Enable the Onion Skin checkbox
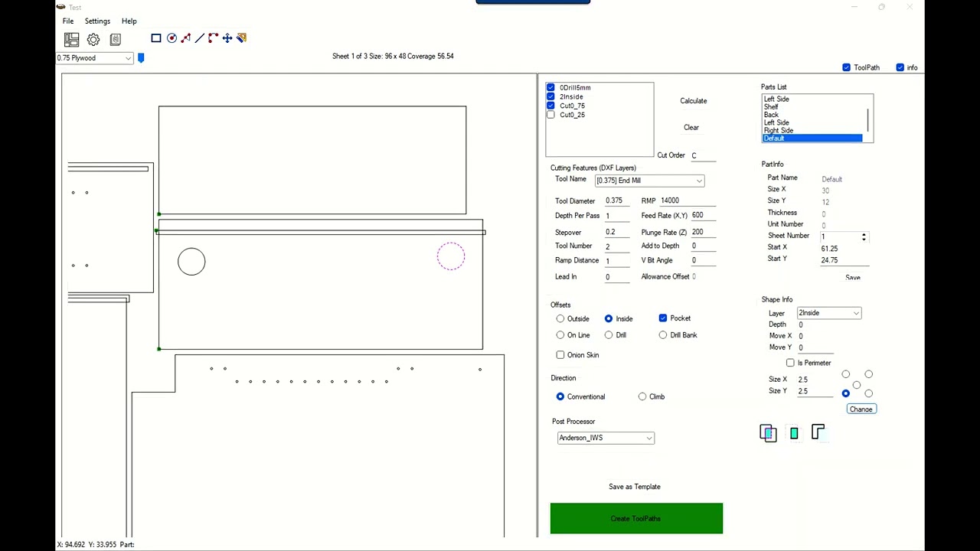This screenshot has height=551, width=980. 560,355
